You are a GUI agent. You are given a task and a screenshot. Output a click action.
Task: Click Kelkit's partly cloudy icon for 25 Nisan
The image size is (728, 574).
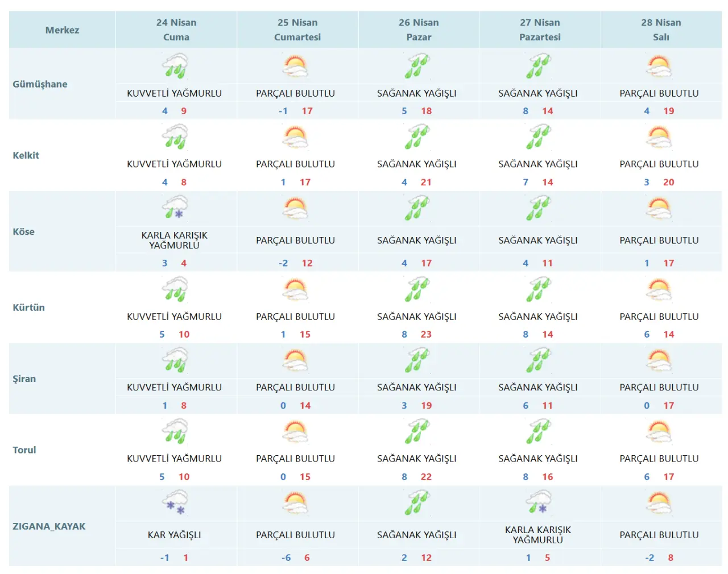click(295, 137)
